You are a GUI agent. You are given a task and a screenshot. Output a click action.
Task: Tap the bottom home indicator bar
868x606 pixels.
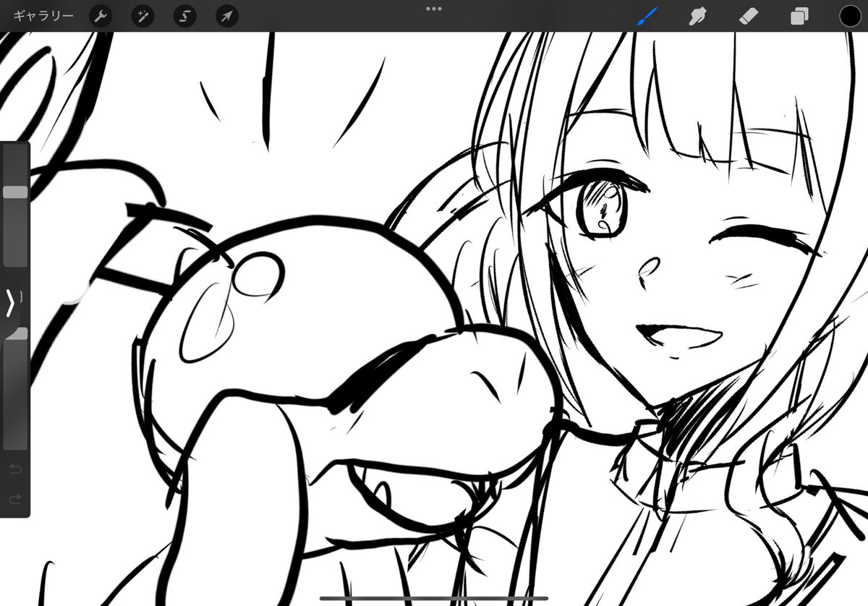[x=434, y=598]
